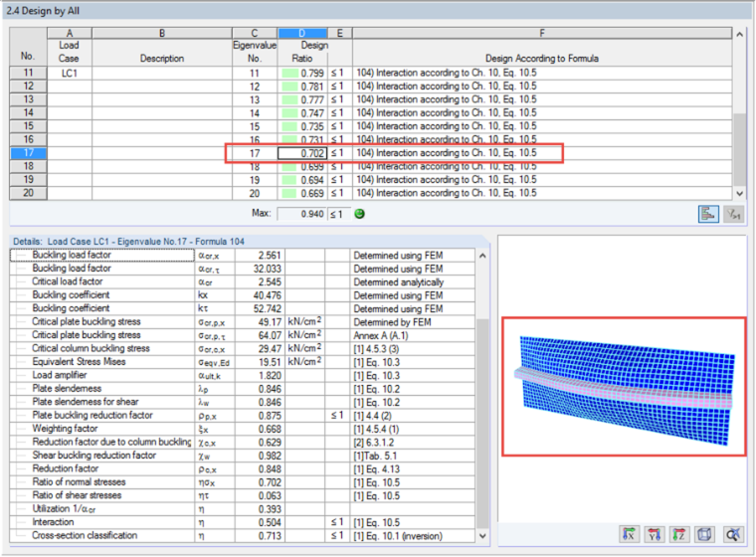Select column D header
The image size is (756, 557).
tap(302, 33)
